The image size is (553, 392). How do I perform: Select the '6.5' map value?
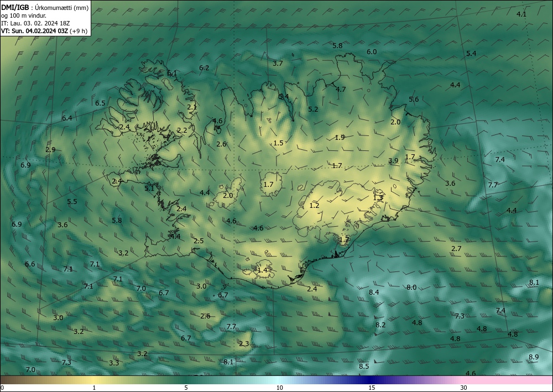[100, 103]
